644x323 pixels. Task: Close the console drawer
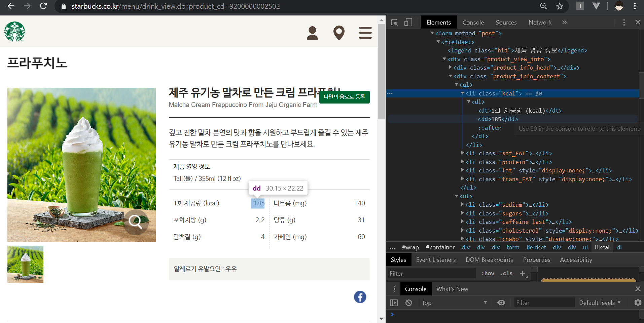pos(638,289)
